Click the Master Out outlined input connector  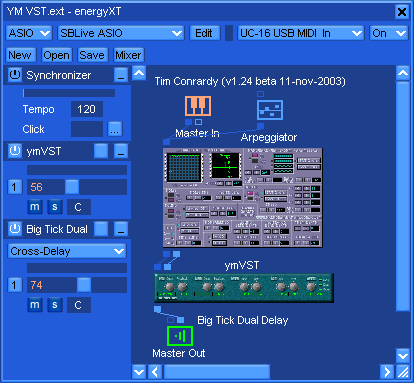pos(170,320)
